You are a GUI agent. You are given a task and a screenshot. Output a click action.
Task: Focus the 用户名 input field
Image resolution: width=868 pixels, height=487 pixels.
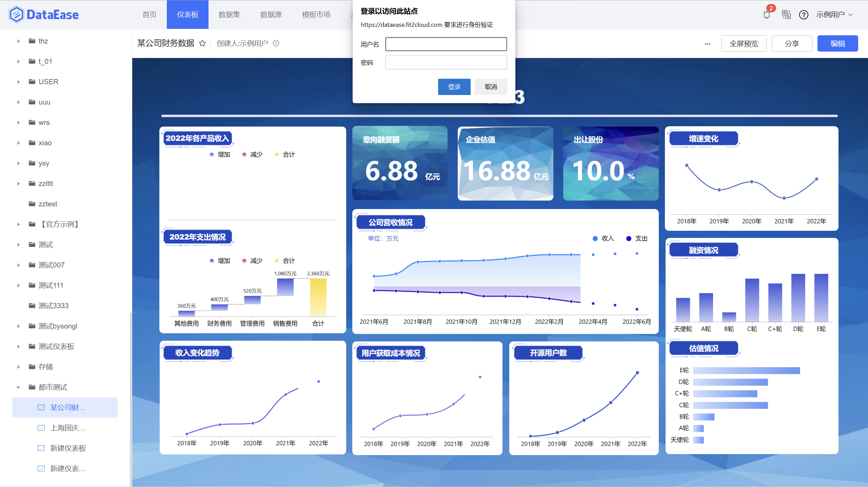pos(446,44)
